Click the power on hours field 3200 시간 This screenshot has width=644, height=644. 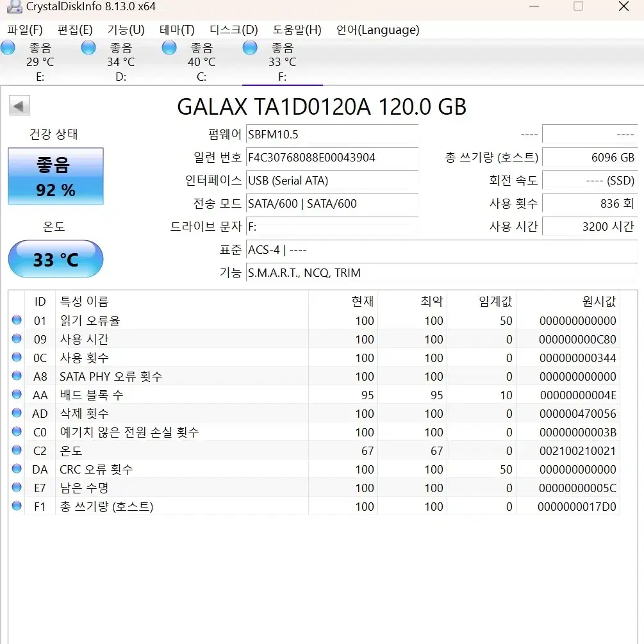[x=590, y=226]
